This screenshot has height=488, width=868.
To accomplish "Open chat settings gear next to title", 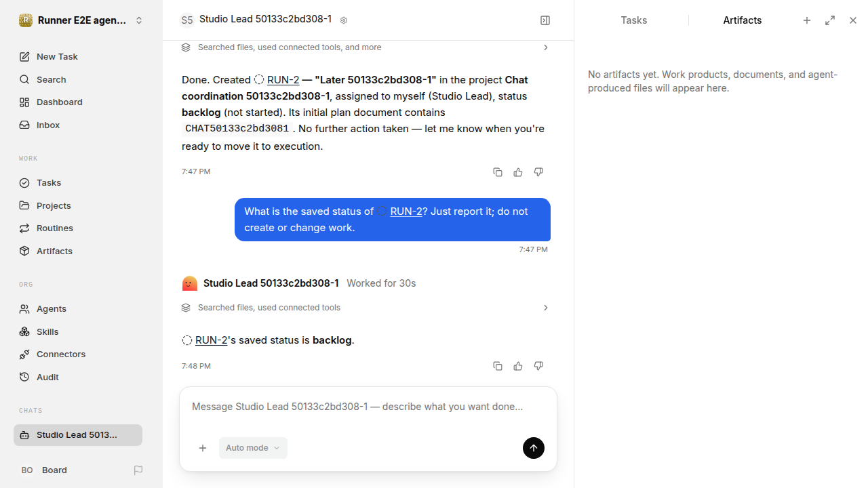I will point(344,20).
